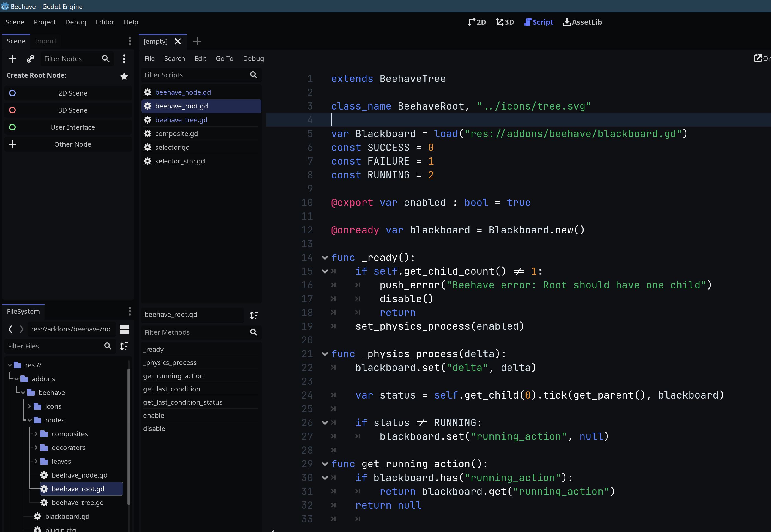771x532 pixels.
Task: Switch to the Import tab
Action: point(46,41)
